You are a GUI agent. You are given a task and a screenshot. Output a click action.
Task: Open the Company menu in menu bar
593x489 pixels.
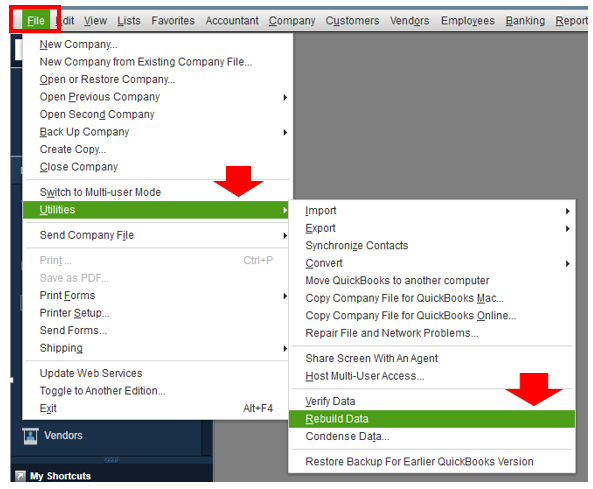pyautogui.click(x=292, y=20)
